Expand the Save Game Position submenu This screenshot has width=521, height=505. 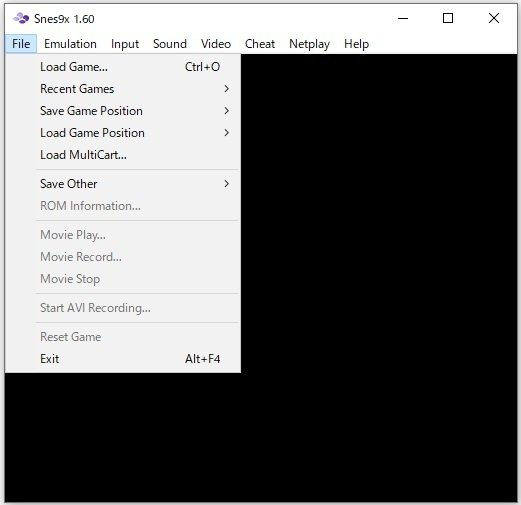click(123, 111)
